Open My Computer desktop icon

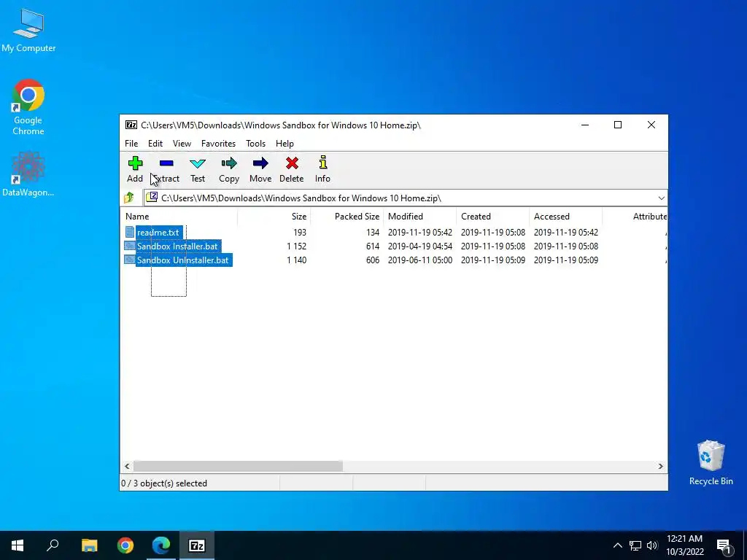28,30
